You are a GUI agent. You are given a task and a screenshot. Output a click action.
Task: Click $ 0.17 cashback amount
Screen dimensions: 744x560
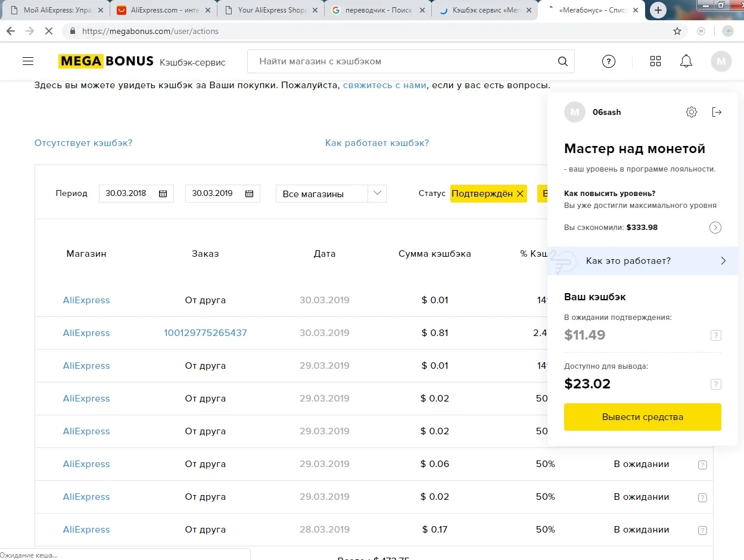point(435,530)
